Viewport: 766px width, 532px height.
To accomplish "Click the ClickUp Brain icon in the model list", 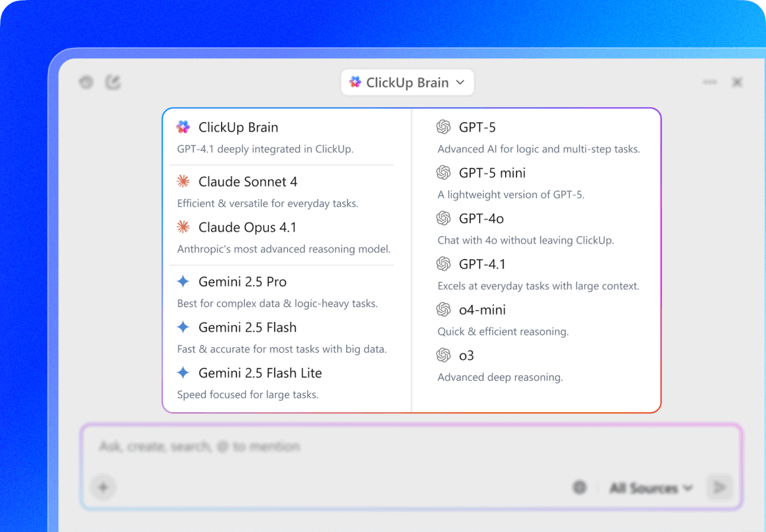I will click(x=183, y=126).
